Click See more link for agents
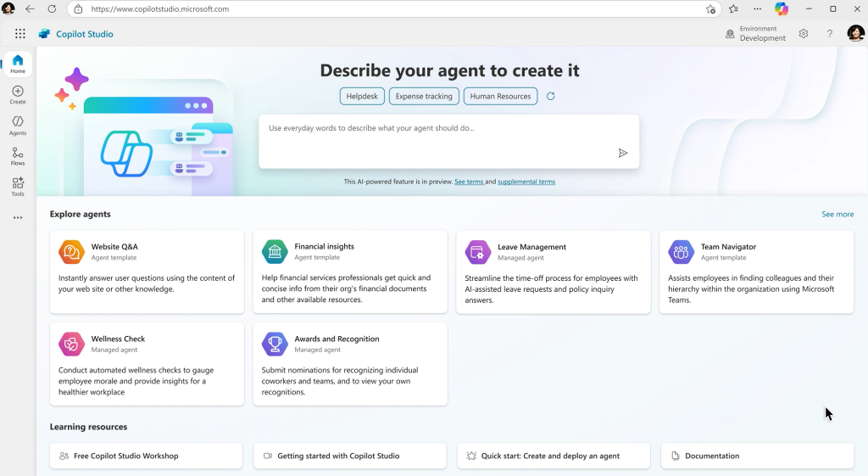This screenshot has width=868, height=476. pos(837,215)
